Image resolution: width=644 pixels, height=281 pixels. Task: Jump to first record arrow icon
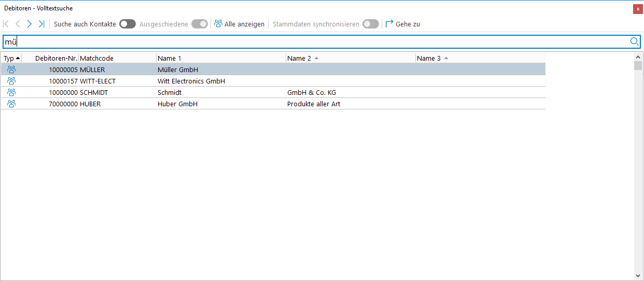point(6,24)
